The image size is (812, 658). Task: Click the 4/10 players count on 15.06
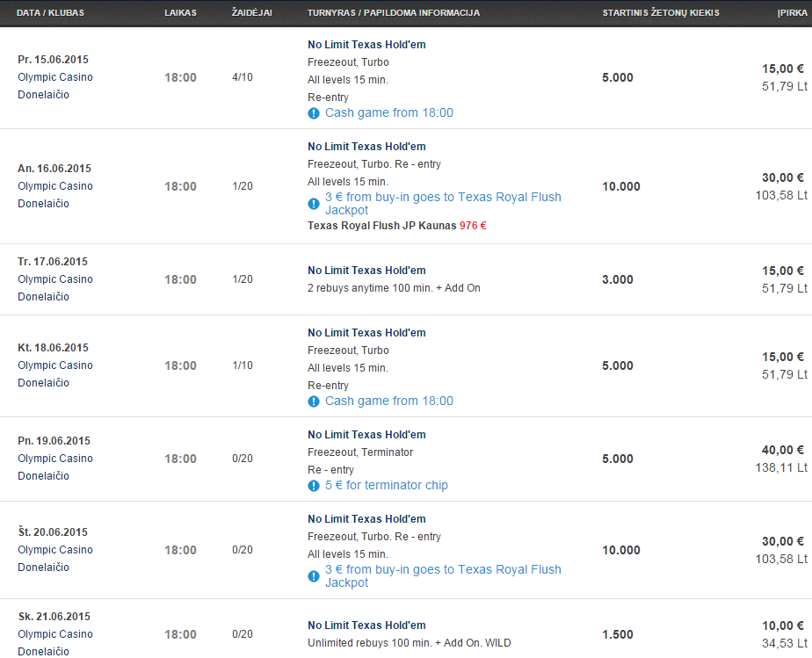pyautogui.click(x=243, y=77)
